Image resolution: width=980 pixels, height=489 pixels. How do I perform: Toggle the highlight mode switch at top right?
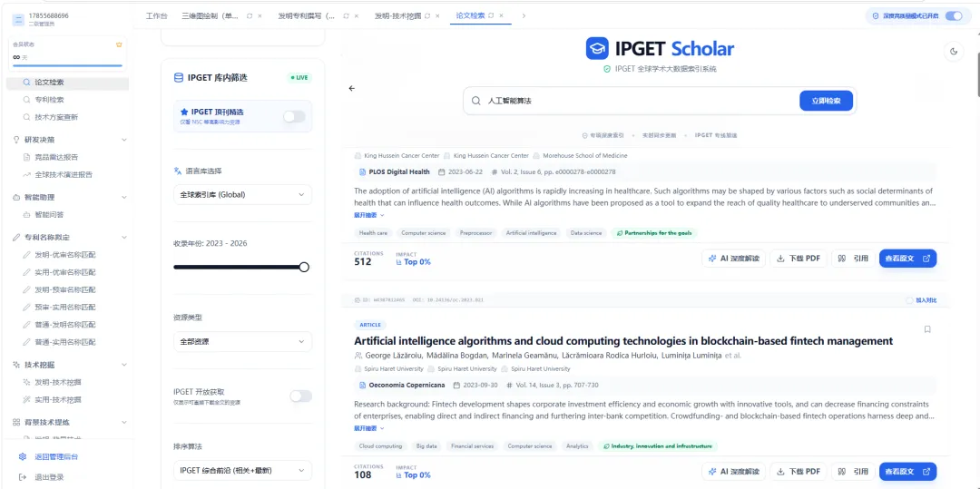click(954, 15)
